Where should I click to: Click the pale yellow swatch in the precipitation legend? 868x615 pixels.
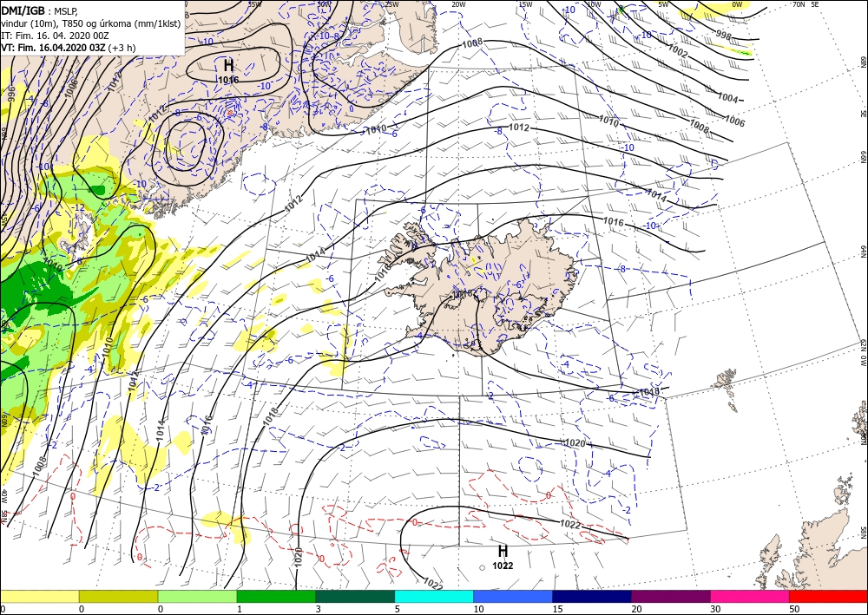click(x=39, y=596)
